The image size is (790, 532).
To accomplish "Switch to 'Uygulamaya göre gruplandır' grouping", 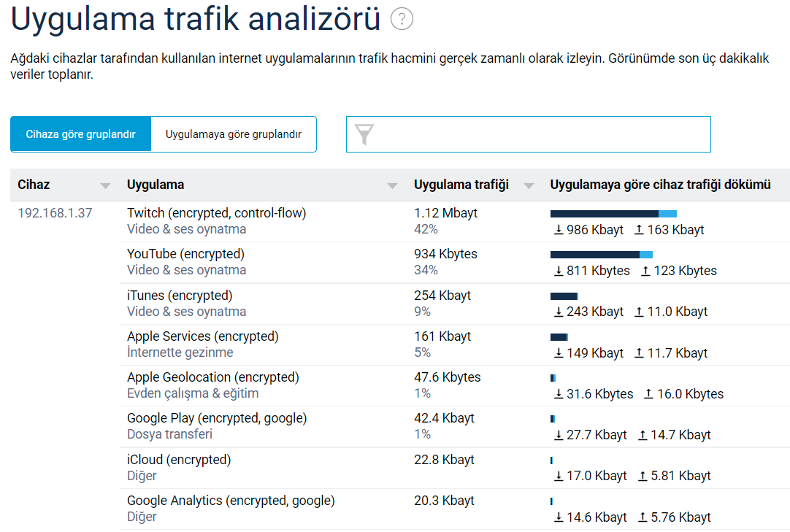I will pos(234,134).
